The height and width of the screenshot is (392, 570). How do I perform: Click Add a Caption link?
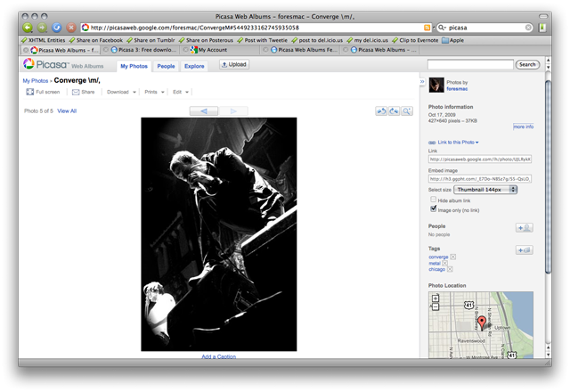point(219,356)
